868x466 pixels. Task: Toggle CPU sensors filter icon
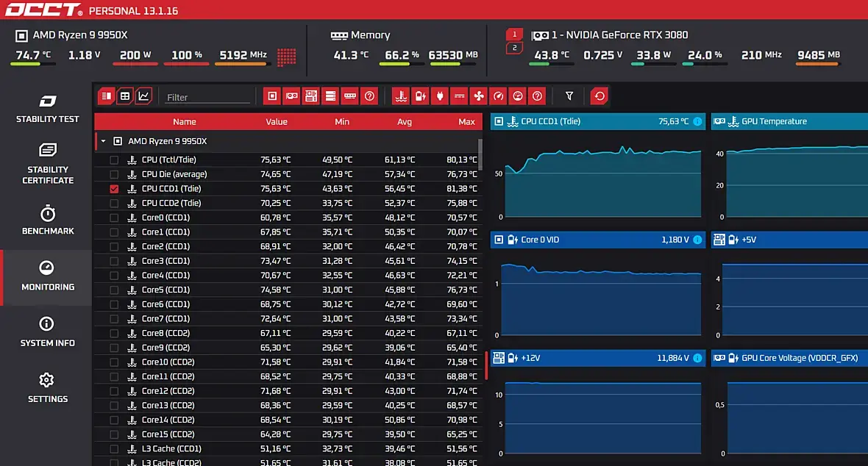tap(272, 96)
